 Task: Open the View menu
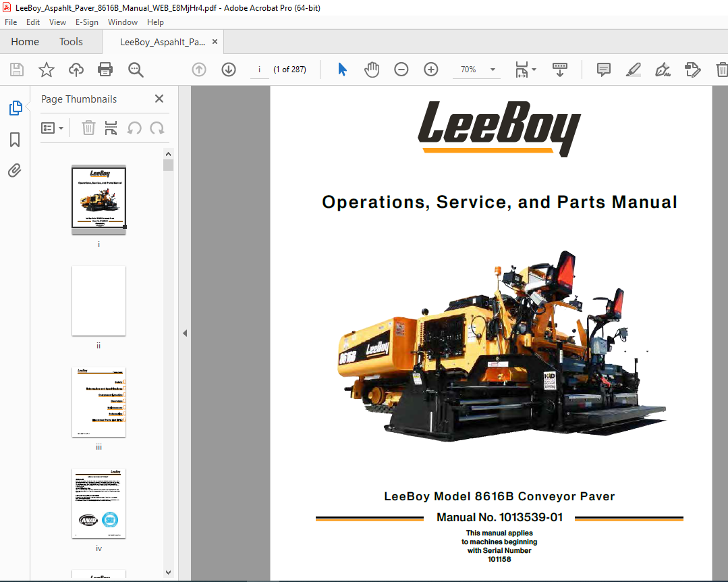pyautogui.click(x=57, y=22)
